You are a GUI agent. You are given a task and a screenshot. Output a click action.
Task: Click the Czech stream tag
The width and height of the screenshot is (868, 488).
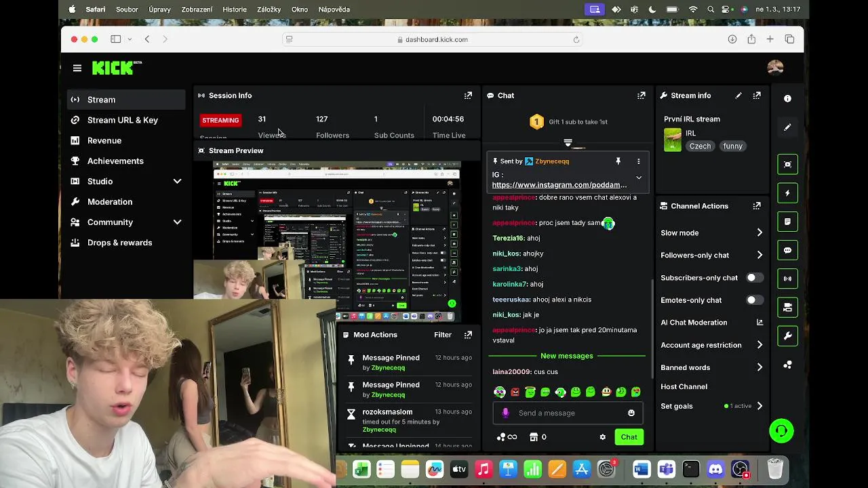pyautogui.click(x=700, y=146)
